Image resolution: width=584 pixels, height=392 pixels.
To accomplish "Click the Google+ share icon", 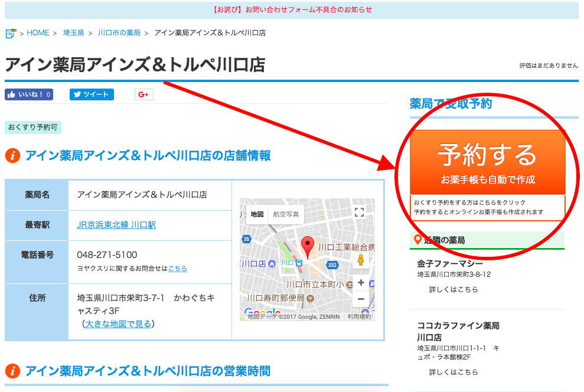I will point(143,94).
